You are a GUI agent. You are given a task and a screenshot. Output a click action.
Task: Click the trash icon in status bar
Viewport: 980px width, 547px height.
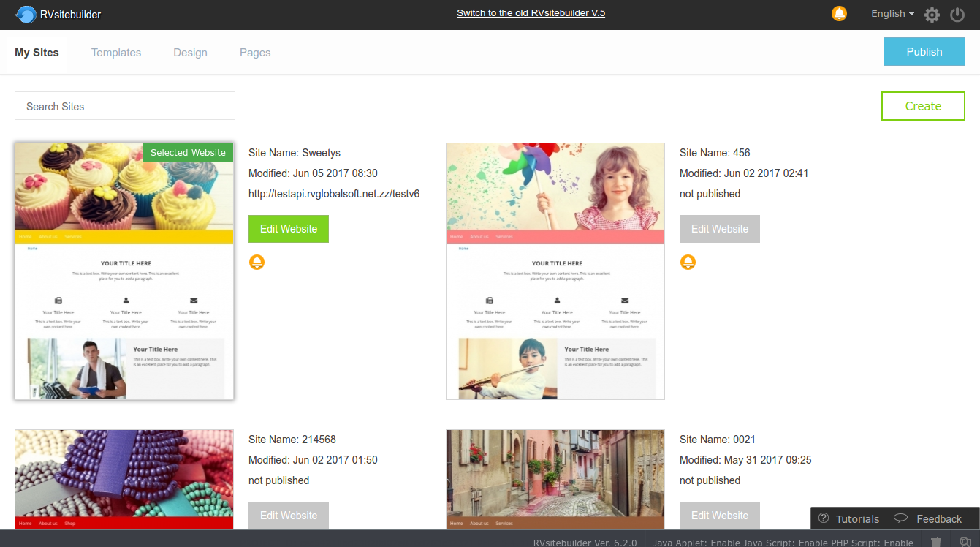(x=936, y=541)
